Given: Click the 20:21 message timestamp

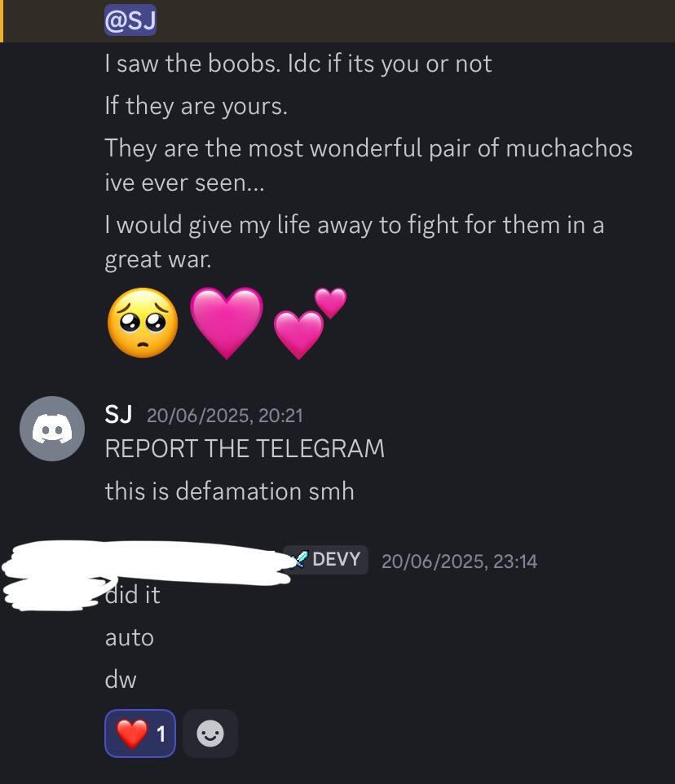Looking at the screenshot, I should point(224,416).
